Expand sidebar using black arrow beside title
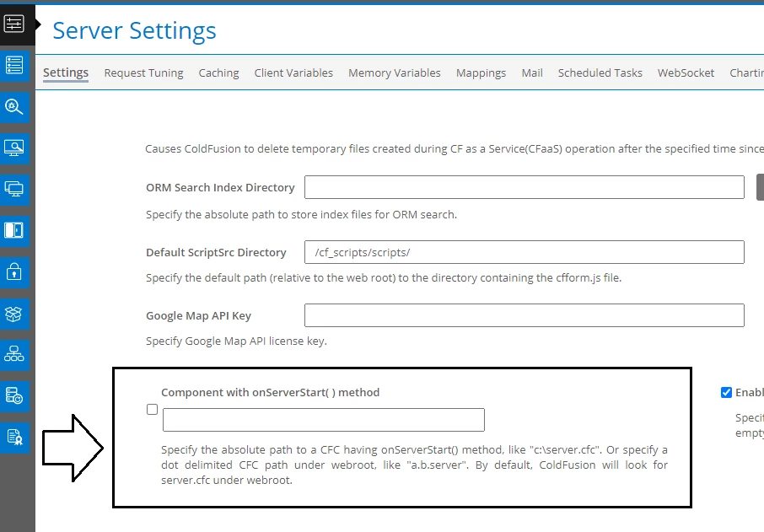 38,24
